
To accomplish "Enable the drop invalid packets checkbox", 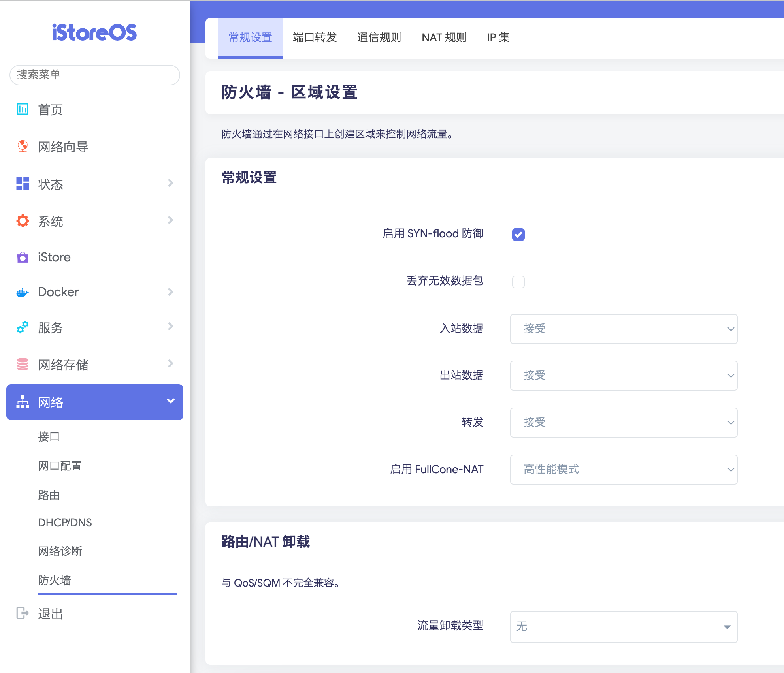I will (x=518, y=282).
